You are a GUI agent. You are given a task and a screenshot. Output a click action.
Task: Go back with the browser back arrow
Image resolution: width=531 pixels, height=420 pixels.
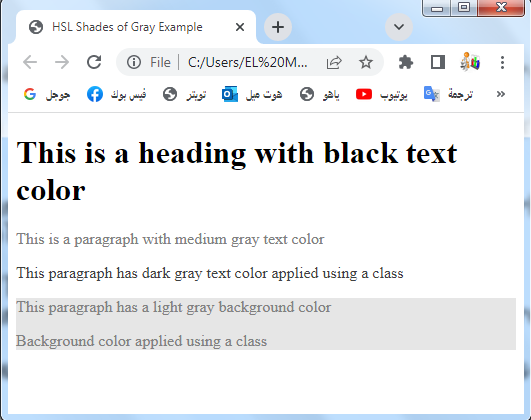pos(30,62)
